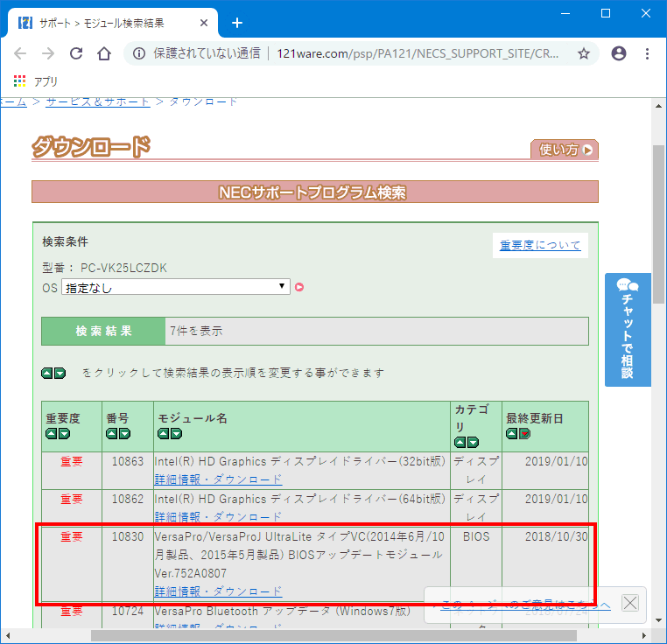Open 詳細情報・ダウンロード for module 10863
Viewport: 667px width, 644px height.
click(x=218, y=479)
